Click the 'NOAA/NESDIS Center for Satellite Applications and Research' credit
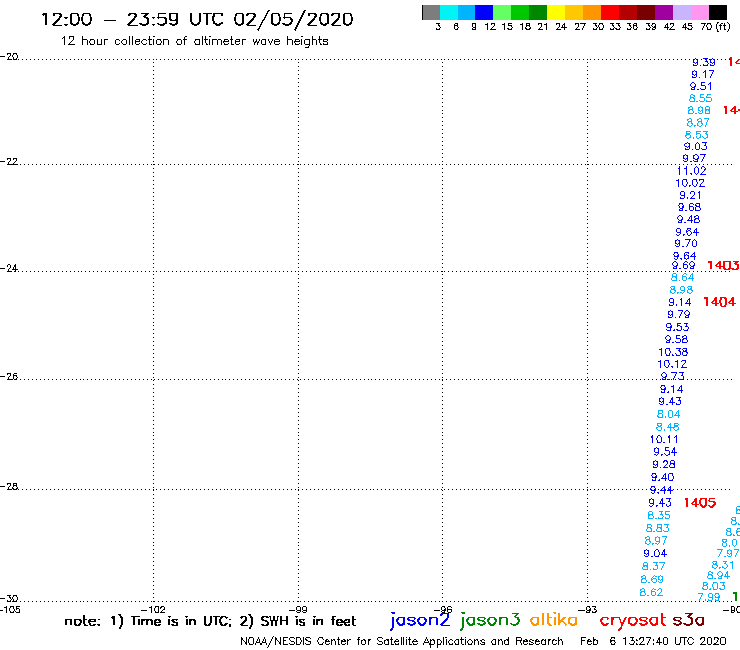 click(x=402, y=642)
